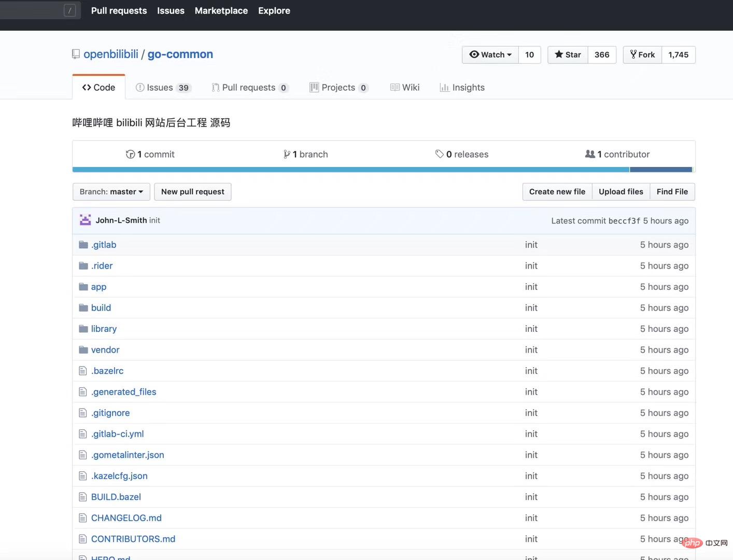This screenshot has width=733, height=560.
Task: Open the BUILD.bazel file
Action: 116,497
